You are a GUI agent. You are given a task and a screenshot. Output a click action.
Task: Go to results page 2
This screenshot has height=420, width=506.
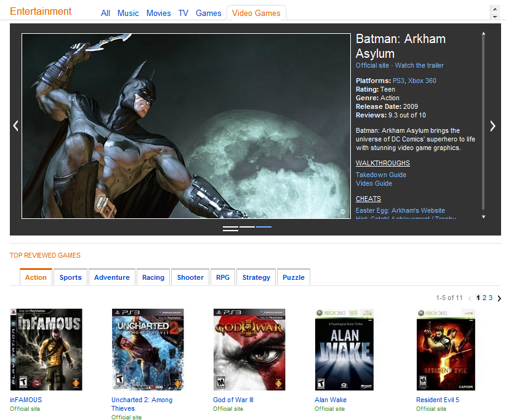point(484,298)
